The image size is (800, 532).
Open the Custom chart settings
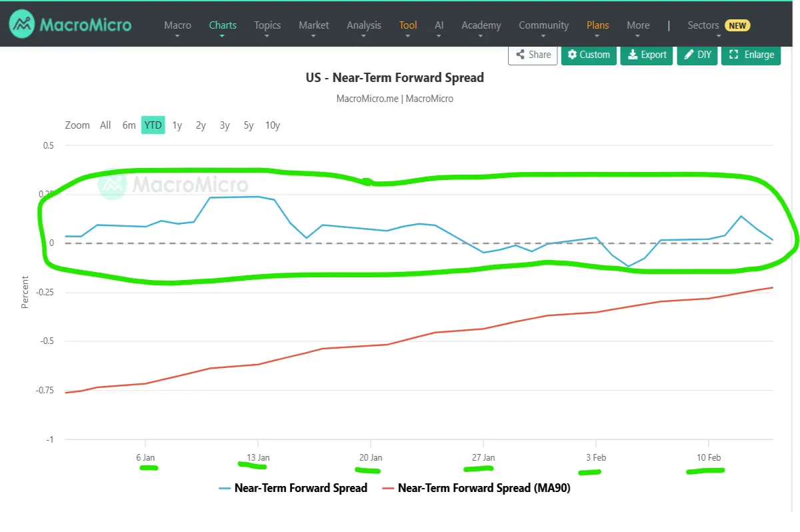[x=589, y=55]
